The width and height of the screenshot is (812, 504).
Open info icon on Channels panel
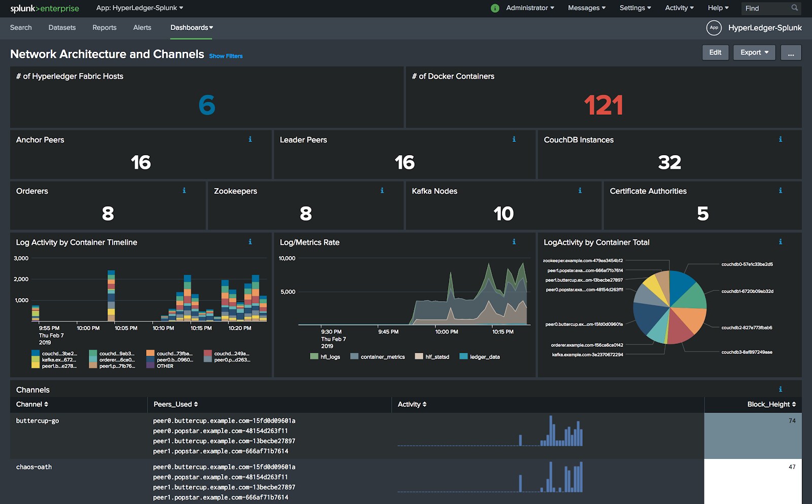(781, 389)
